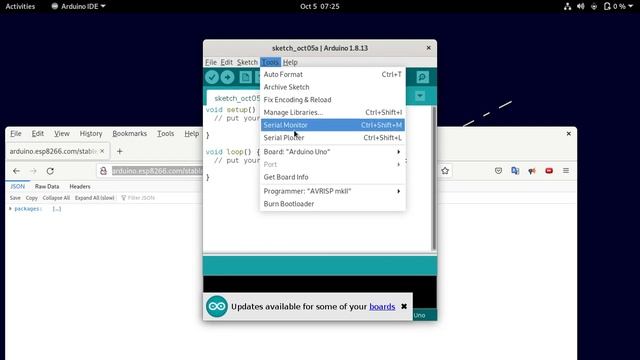Close the arduino.esp8266.com browser tab
640x360 pixels.
102,151
